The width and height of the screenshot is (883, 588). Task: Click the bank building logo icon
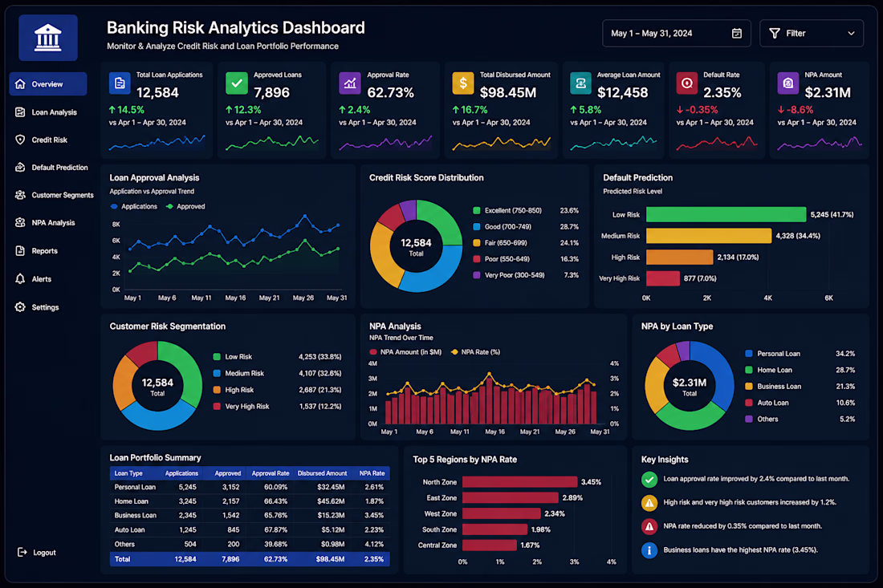coord(48,38)
